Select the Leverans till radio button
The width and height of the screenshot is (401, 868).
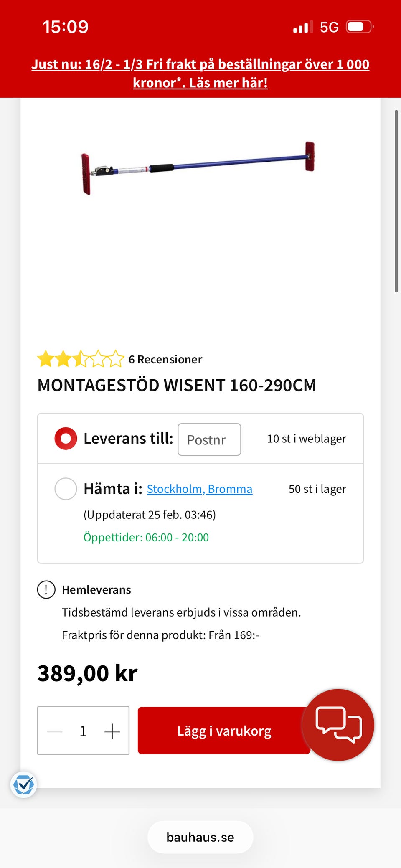pyautogui.click(x=66, y=439)
